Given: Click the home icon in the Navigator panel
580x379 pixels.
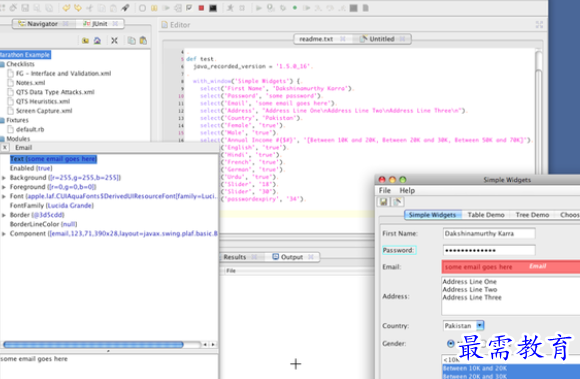Looking at the screenshot, I should coord(97,41).
